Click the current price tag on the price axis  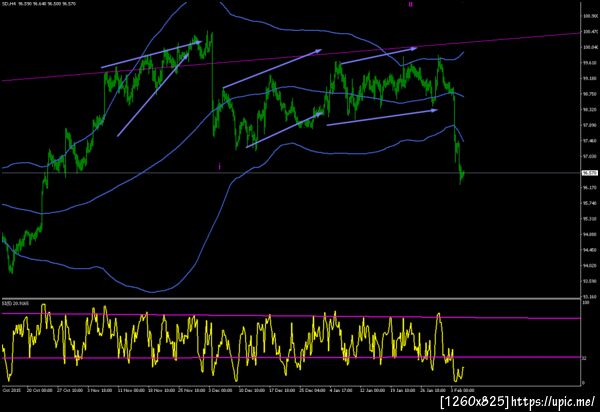click(589, 173)
